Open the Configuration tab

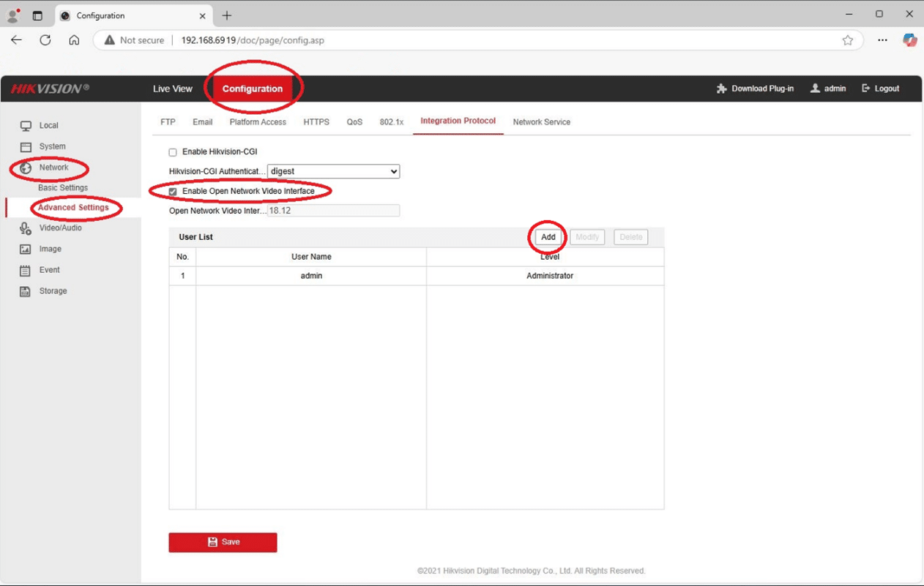[x=253, y=89]
